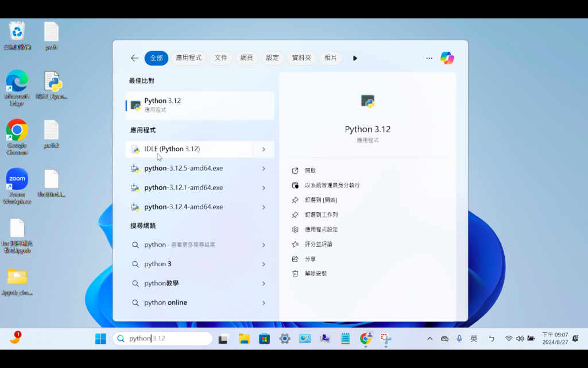
Task: Open Settings gear on the taskbar
Action: tap(285, 339)
